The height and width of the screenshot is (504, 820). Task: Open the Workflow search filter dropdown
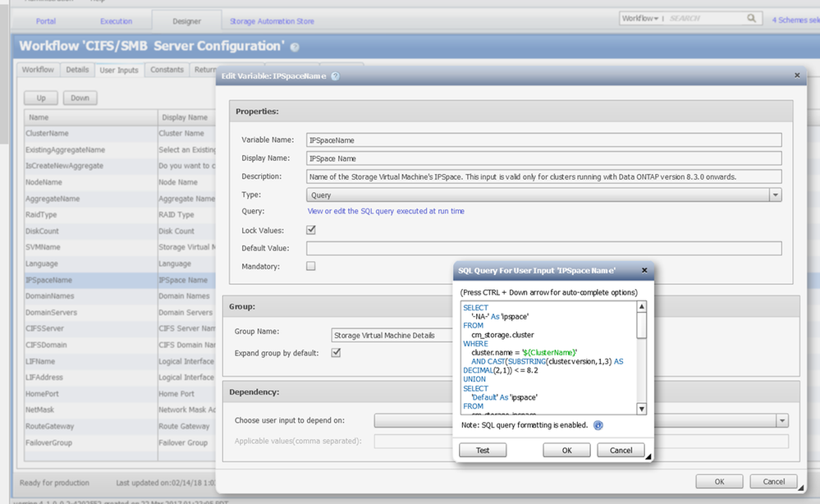click(x=640, y=18)
